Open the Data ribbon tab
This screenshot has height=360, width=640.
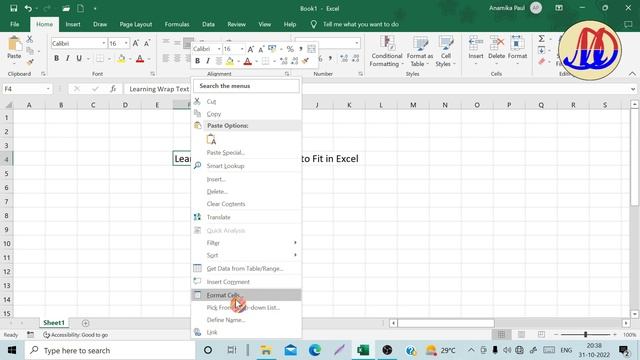[208, 24]
